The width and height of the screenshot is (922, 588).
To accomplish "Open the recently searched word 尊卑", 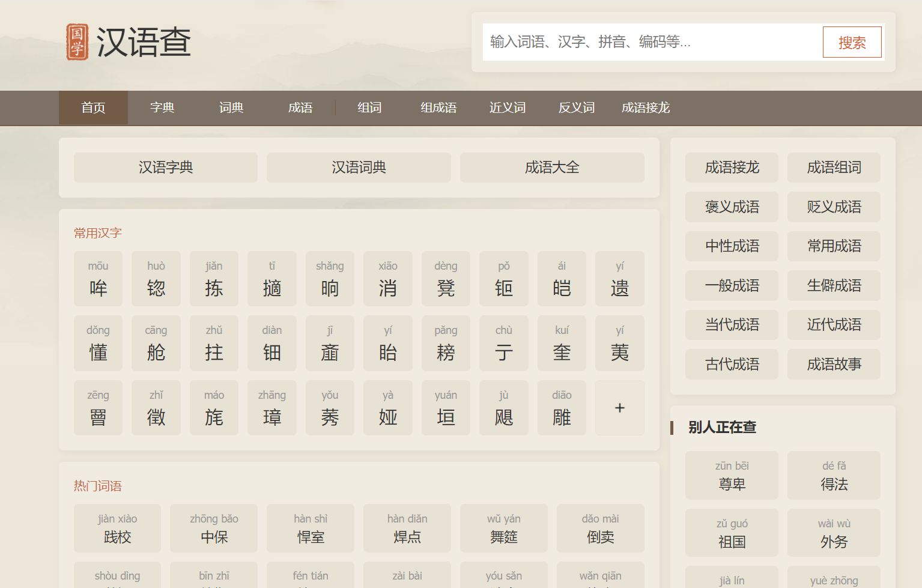I will point(732,476).
